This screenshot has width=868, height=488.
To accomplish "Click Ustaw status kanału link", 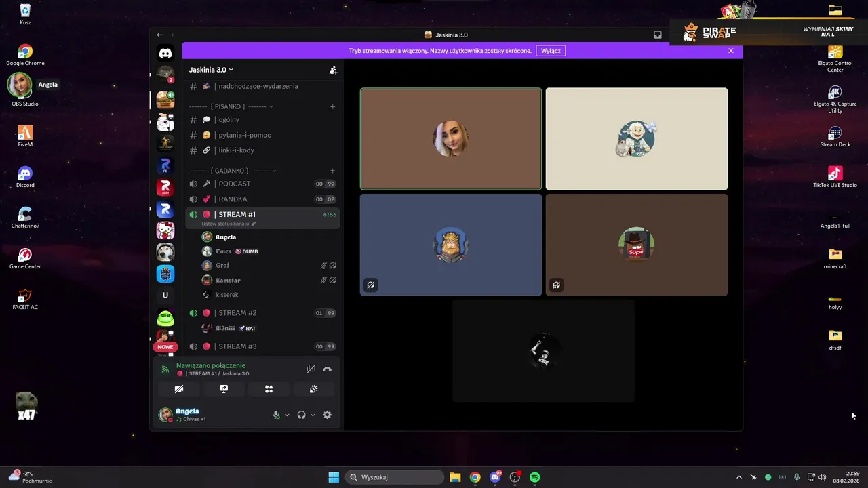I will tap(229, 224).
